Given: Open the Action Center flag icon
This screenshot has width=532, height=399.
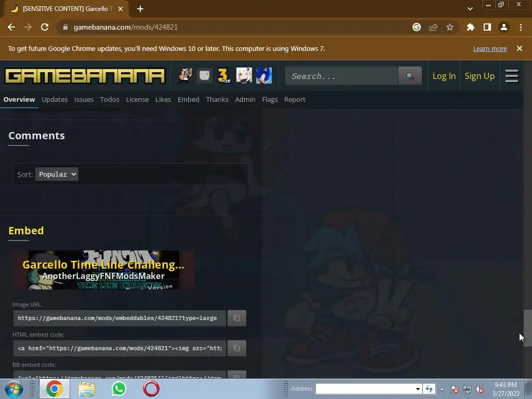Looking at the screenshot, I should (x=455, y=389).
